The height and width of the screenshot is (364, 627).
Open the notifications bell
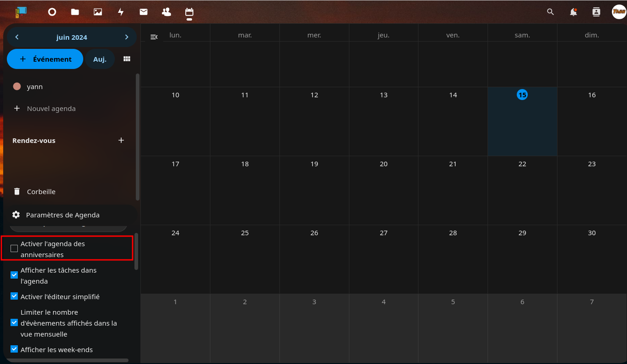[x=573, y=12]
